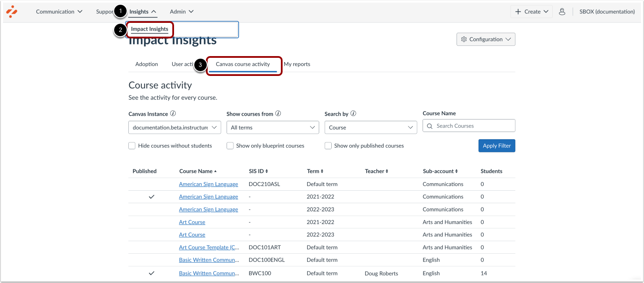644x283 pixels.
Task: Sort by Course Name column arrow
Action: (215, 171)
